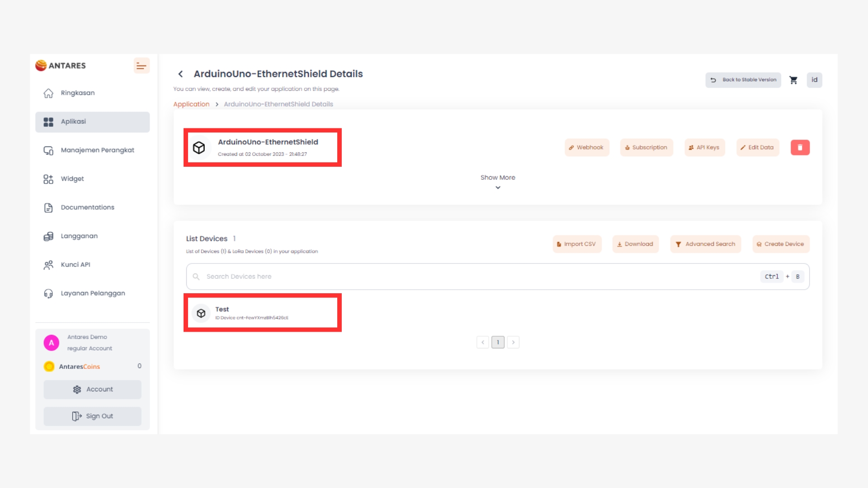Click the back arrow beside page title
This screenshot has height=488, width=868.
(x=180, y=74)
